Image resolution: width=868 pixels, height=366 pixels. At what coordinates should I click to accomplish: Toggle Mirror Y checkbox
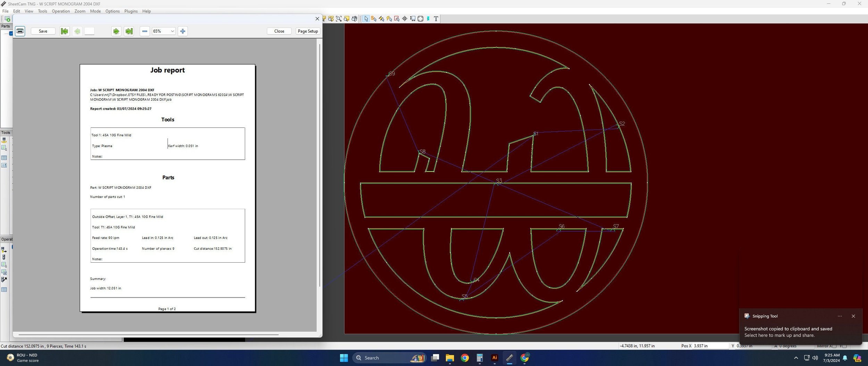click(x=844, y=346)
